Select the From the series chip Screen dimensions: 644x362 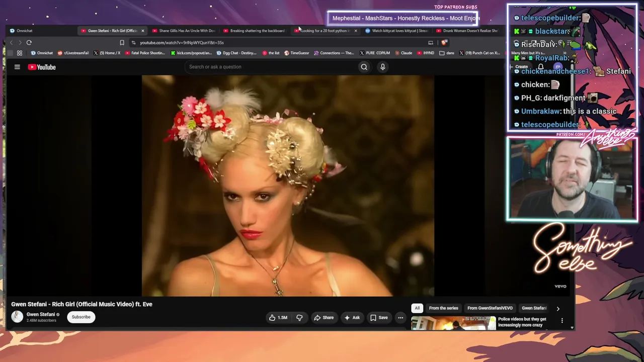pos(444,308)
